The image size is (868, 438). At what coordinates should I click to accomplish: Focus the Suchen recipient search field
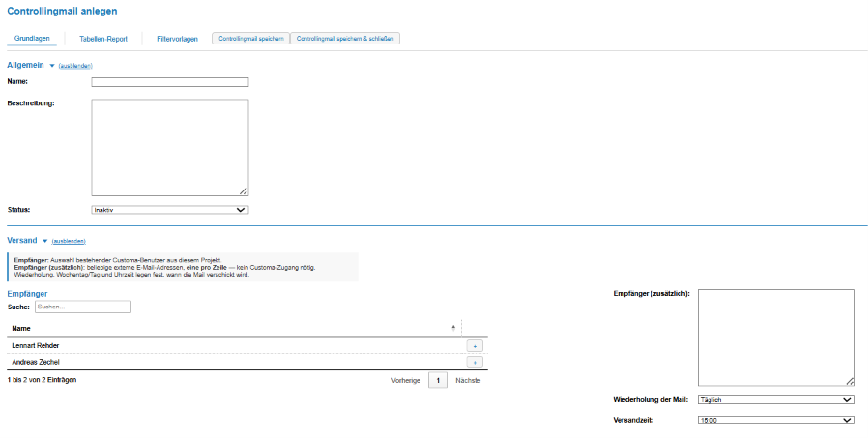(83, 307)
